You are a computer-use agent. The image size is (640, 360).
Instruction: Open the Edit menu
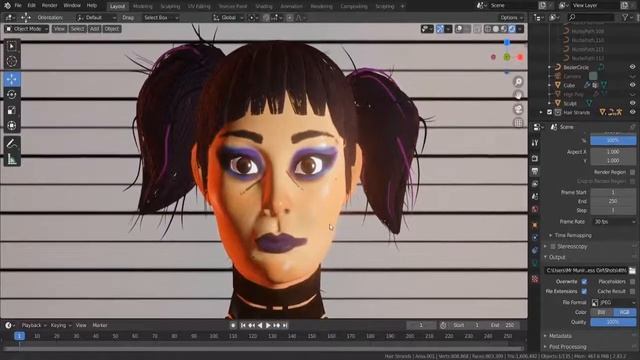click(x=31, y=6)
